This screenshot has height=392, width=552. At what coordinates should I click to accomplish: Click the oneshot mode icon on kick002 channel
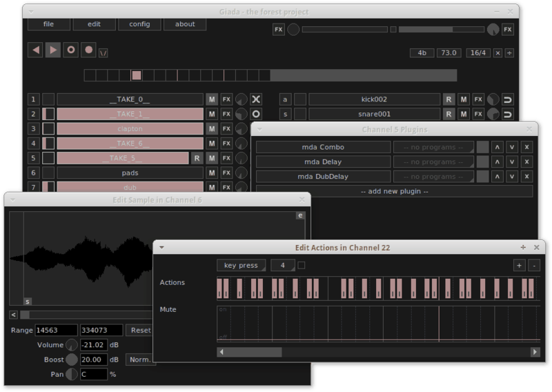(508, 99)
